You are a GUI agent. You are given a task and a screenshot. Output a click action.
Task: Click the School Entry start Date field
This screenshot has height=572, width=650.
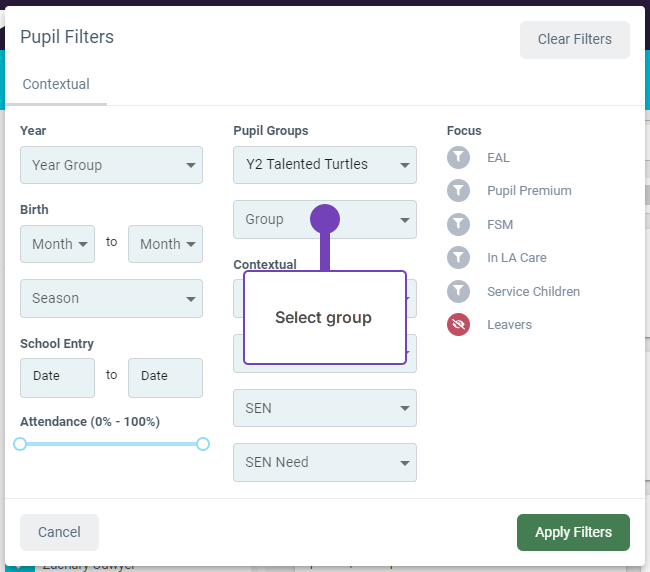(57, 377)
